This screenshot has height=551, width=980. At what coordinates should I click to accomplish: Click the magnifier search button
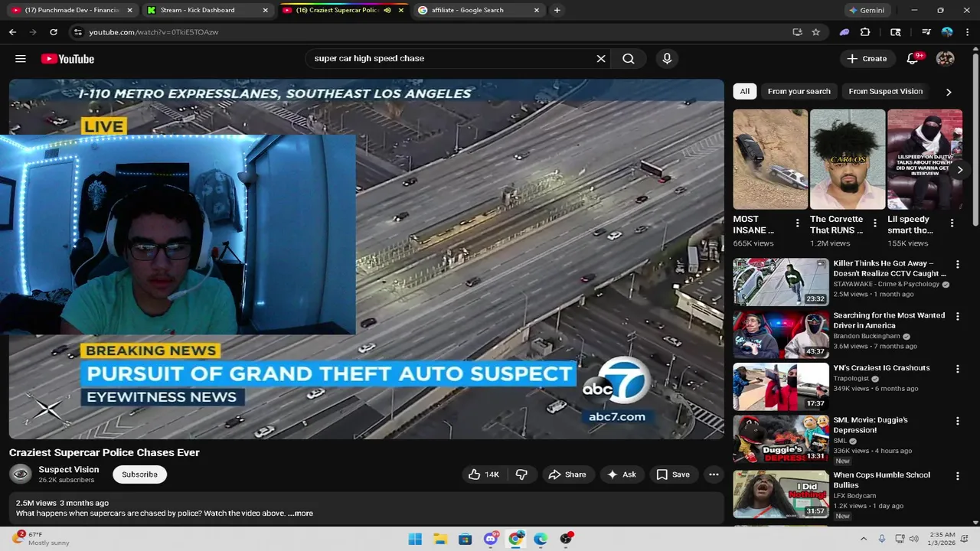click(629, 58)
